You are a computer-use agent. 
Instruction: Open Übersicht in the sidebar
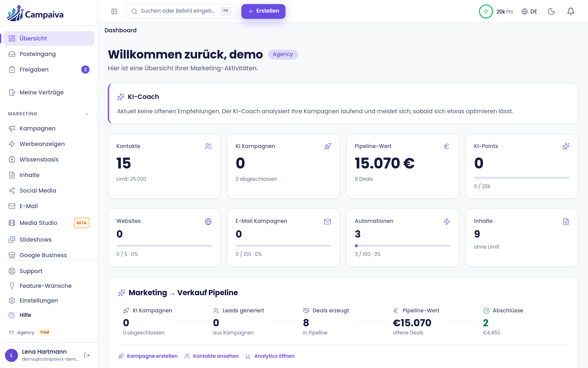[x=49, y=38]
